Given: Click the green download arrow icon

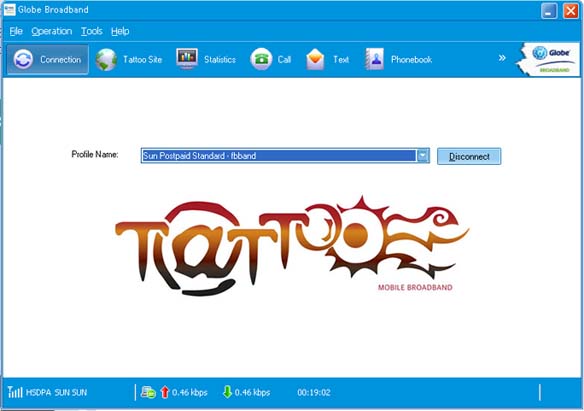Looking at the screenshot, I should [x=227, y=392].
